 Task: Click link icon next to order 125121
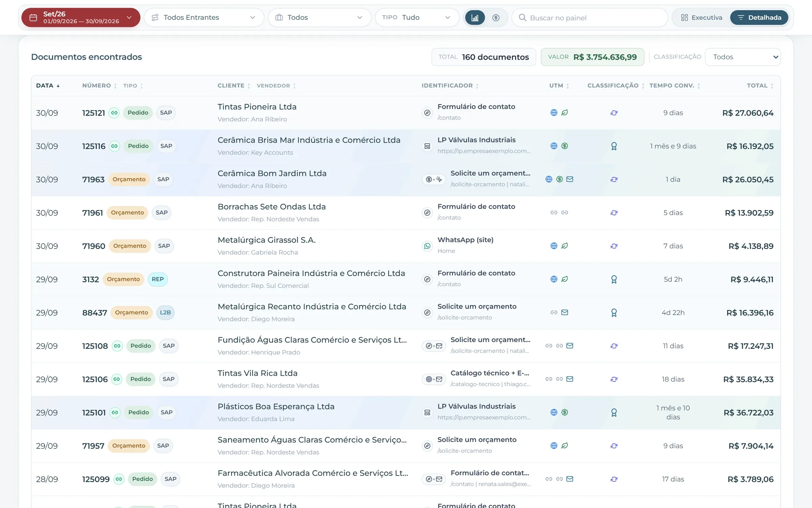click(x=114, y=113)
